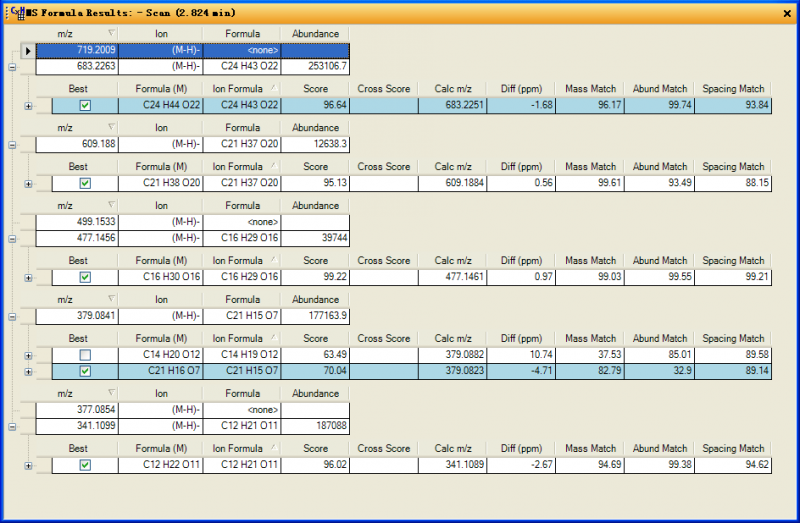Click score value 96.64
The width and height of the screenshot is (800, 523).
coord(315,105)
